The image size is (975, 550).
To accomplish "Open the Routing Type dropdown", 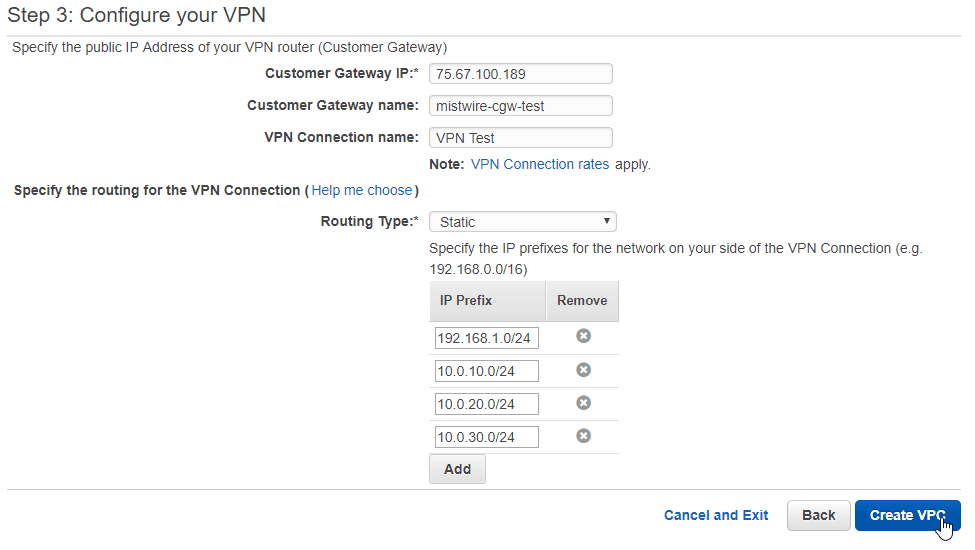I will click(523, 222).
